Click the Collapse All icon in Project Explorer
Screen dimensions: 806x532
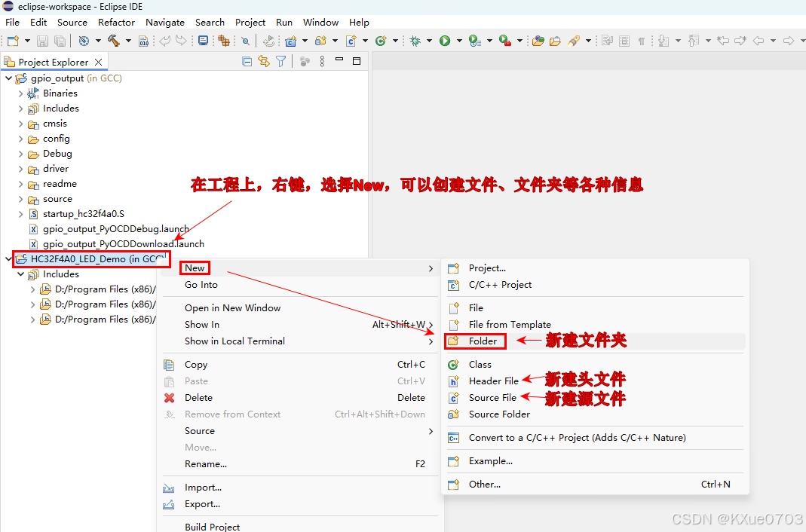click(x=247, y=62)
